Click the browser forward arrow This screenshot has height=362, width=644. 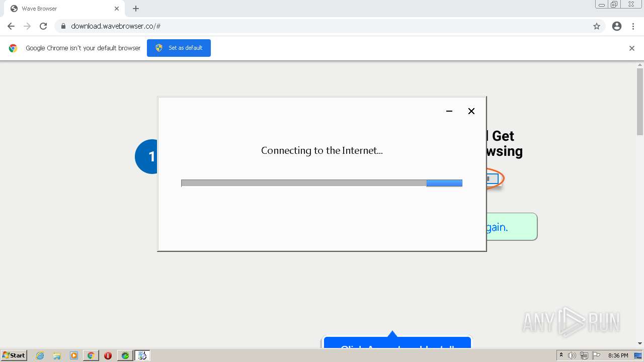click(x=27, y=26)
